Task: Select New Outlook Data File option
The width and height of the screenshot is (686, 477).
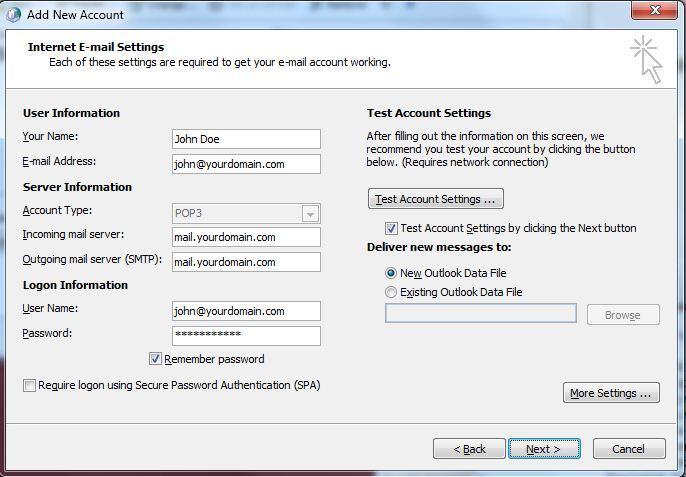Action: 391,273
